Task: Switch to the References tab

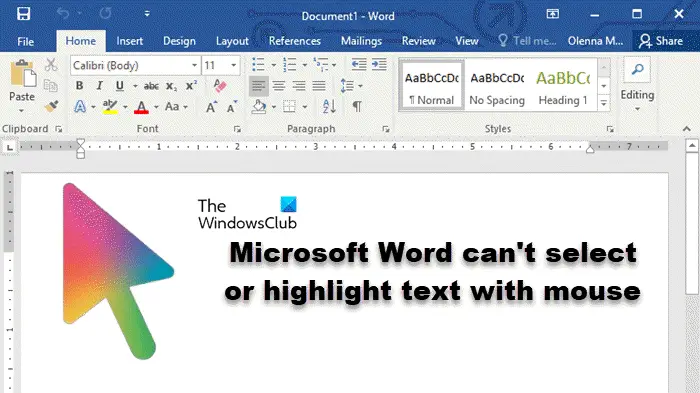Action: (x=295, y=41)
